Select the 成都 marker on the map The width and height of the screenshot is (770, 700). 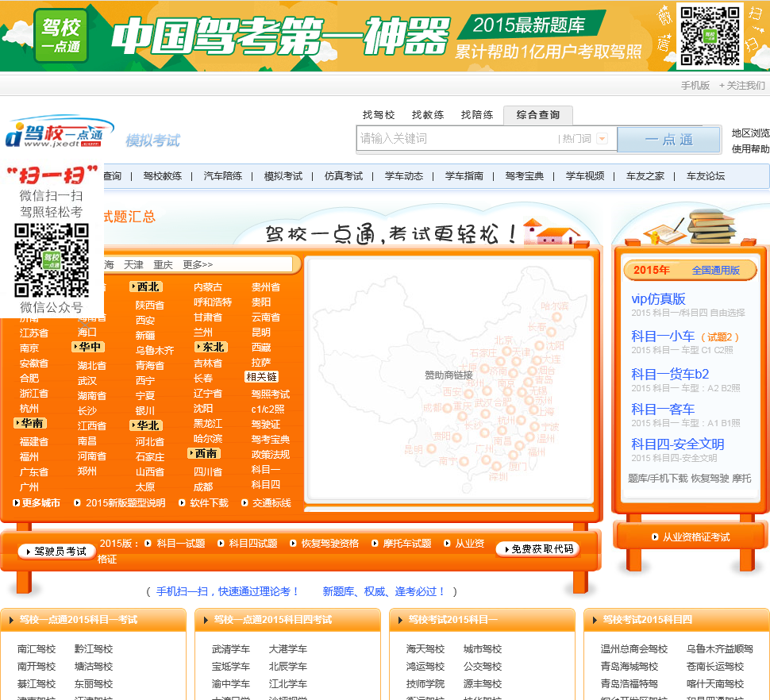(447, 408)
